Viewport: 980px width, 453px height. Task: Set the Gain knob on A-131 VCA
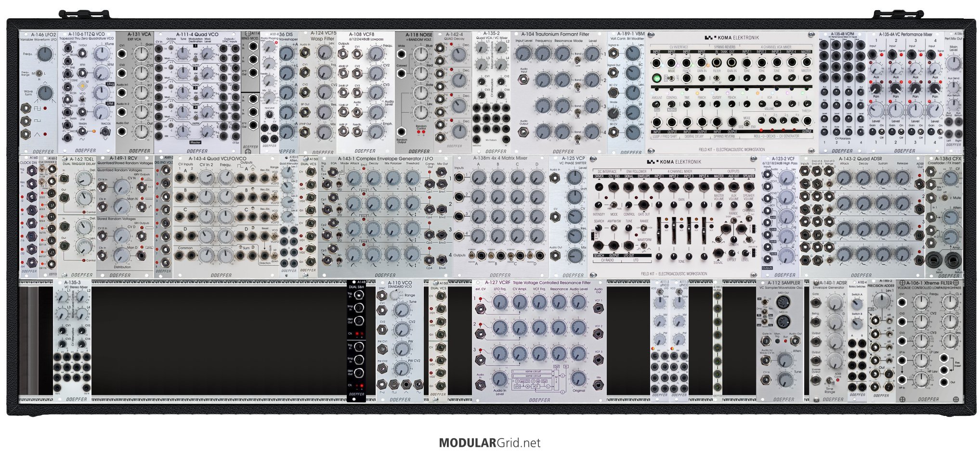pos(141,54)
